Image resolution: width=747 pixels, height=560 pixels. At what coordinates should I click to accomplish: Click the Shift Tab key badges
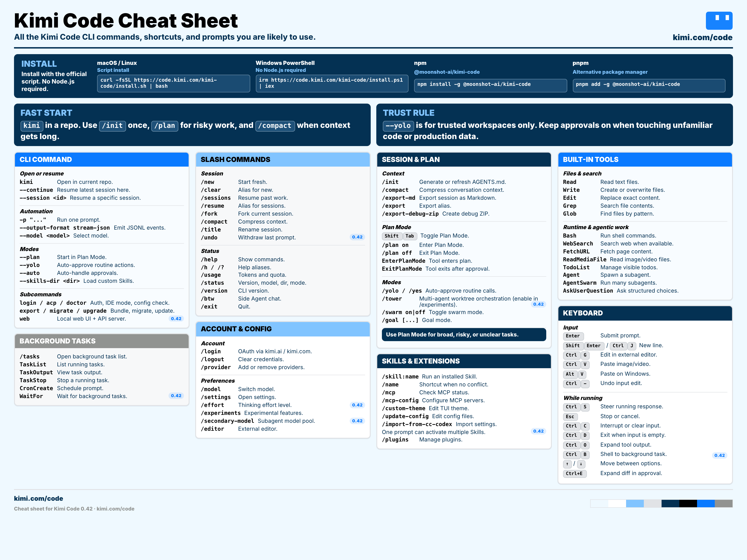click(x=399, y=236)
